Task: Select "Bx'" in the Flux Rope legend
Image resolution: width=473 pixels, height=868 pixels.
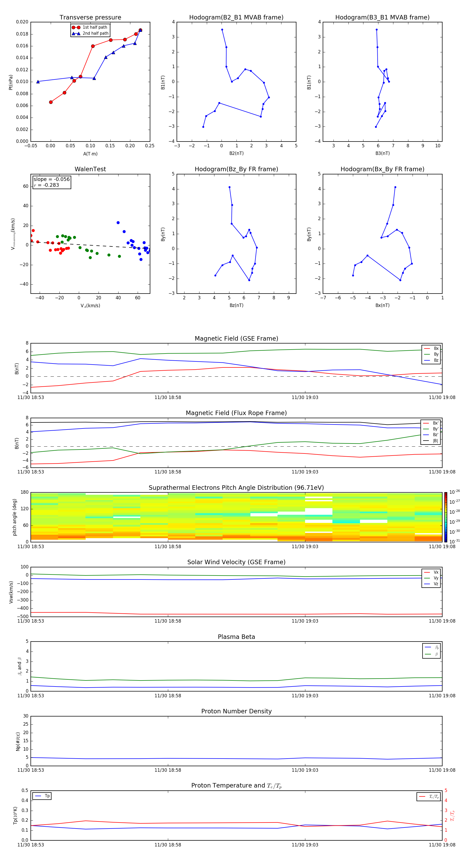Action: tap(431, 423)
